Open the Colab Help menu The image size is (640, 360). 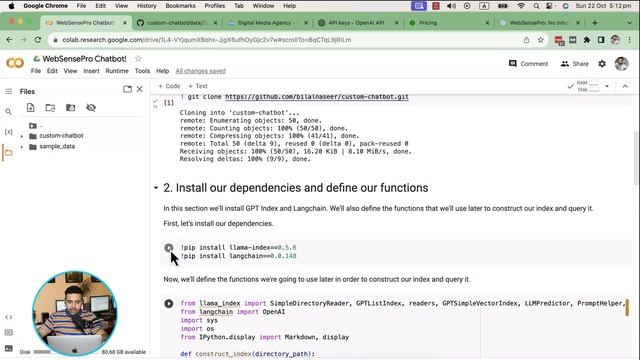162,71
